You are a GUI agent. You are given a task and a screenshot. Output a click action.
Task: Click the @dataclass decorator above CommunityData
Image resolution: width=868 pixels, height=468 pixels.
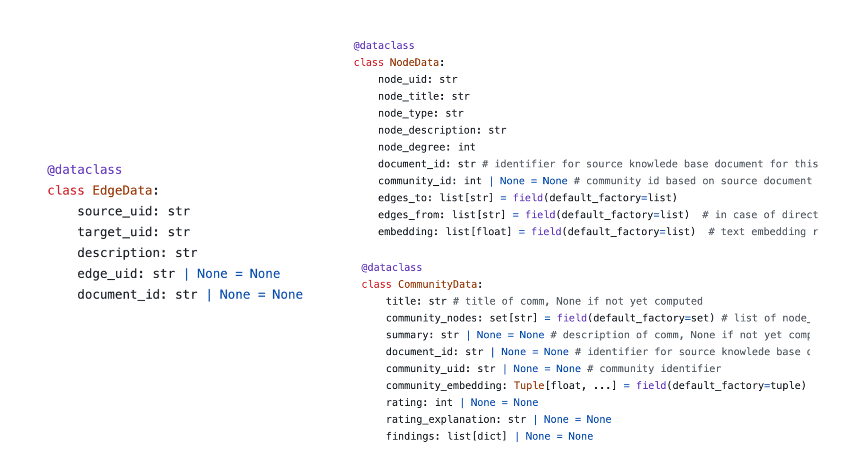[x=392, y=267]
